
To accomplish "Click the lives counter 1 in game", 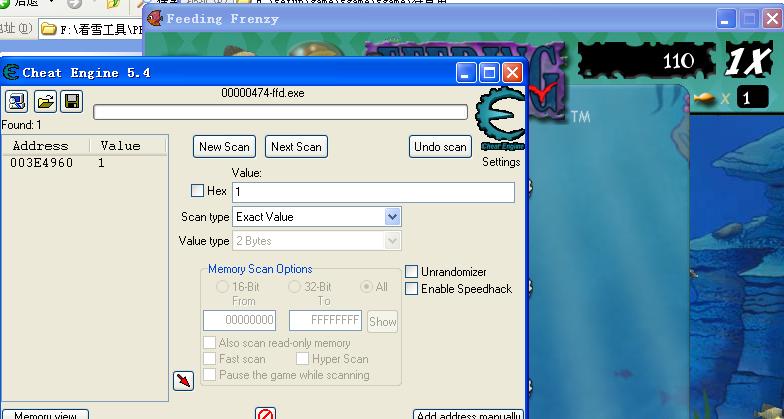I will click(x=752, y=97).
